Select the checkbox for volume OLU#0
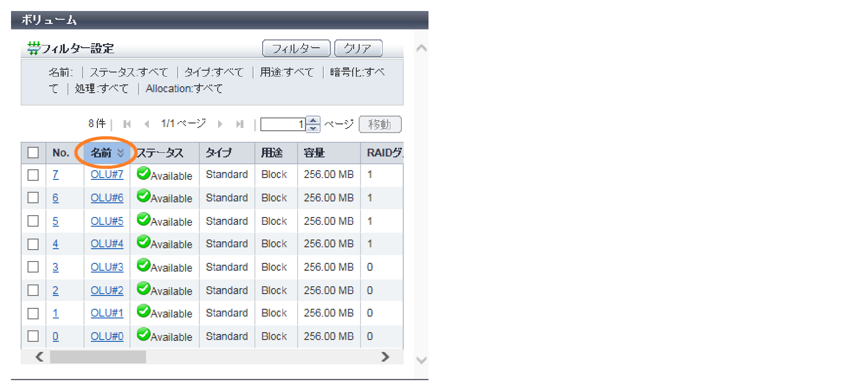The width and height of the screenshot is (868, 390). [x=33, y=336]
